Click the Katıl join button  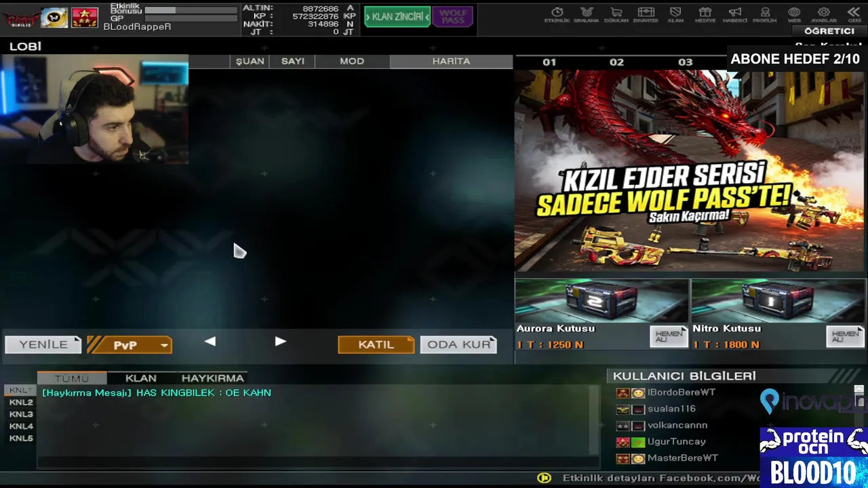tap(376, 344)
